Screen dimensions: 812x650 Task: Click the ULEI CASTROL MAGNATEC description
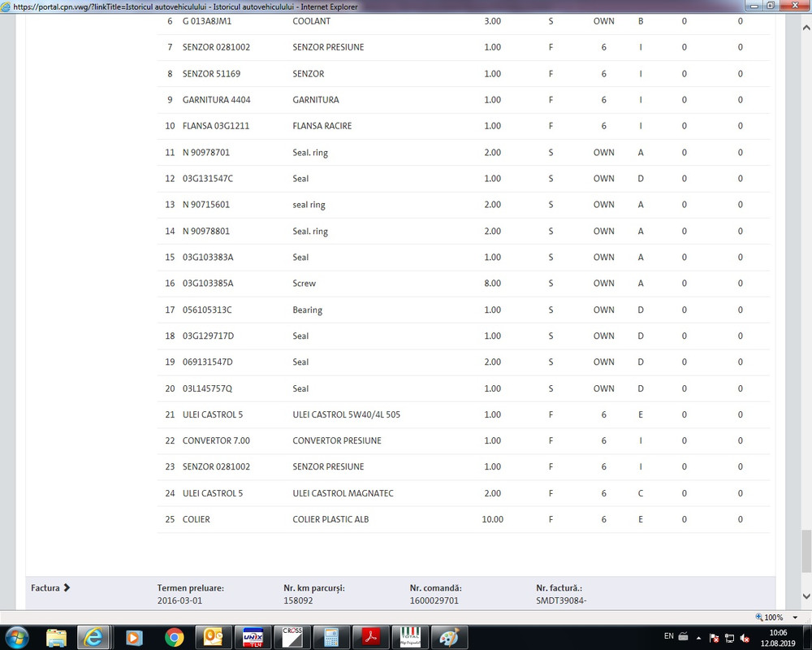(343, 493)
